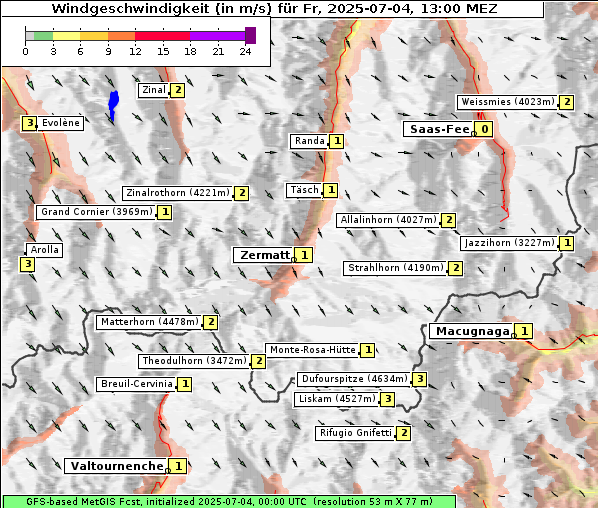Click the wind value box beside Weissmies

click(567, 102)
